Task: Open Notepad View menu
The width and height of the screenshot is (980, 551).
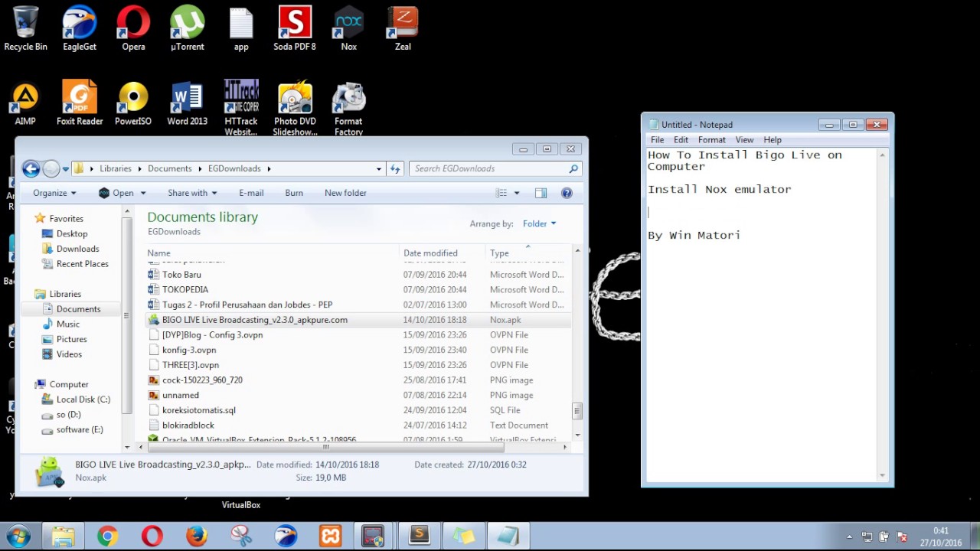Action: pyautogui.click(x=744, y=140)
